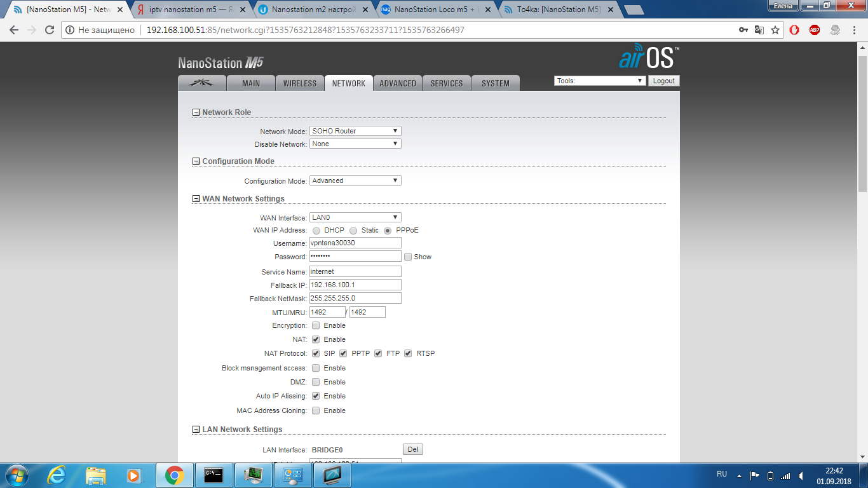Tick the Show password checkbox
The width and height of the screenshot is (868, 488).
click(x=408, y=257)
